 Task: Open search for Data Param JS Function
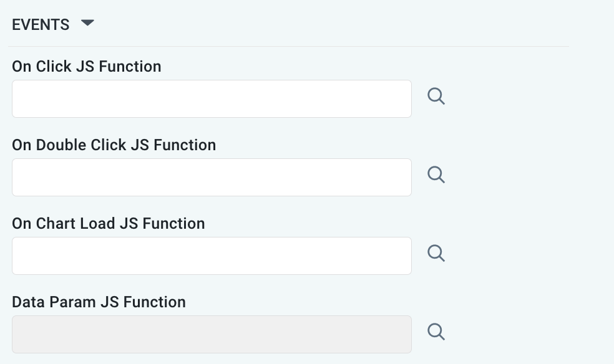436,332
